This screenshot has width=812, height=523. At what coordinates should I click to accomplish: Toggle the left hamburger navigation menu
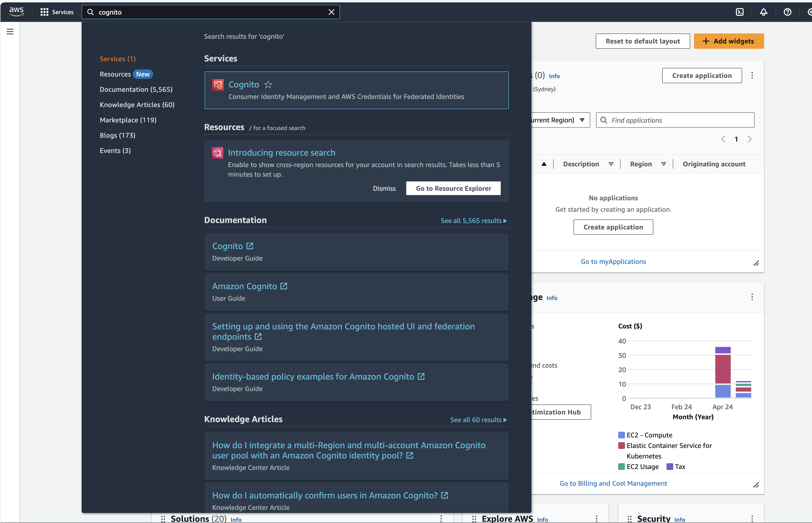(10, 32)
